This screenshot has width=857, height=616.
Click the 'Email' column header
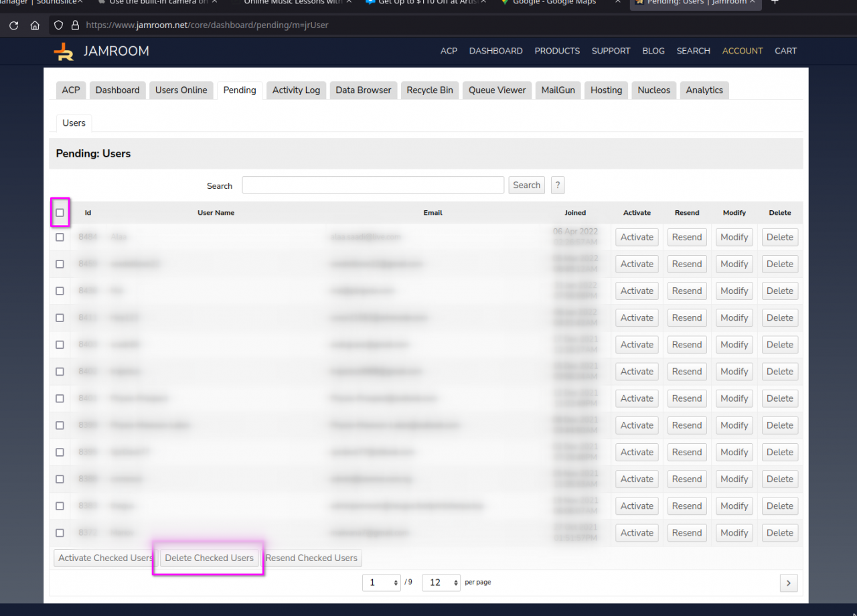coord(433,213)
